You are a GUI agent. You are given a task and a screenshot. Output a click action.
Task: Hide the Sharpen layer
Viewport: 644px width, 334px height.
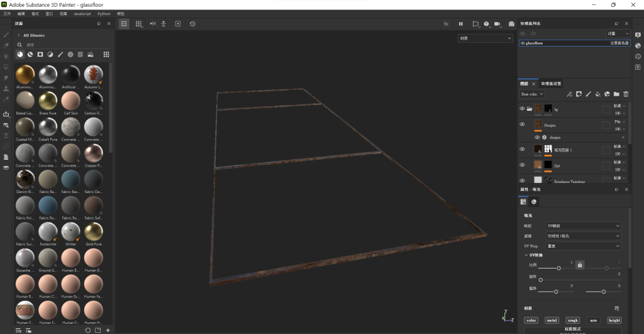pos(522,124)
